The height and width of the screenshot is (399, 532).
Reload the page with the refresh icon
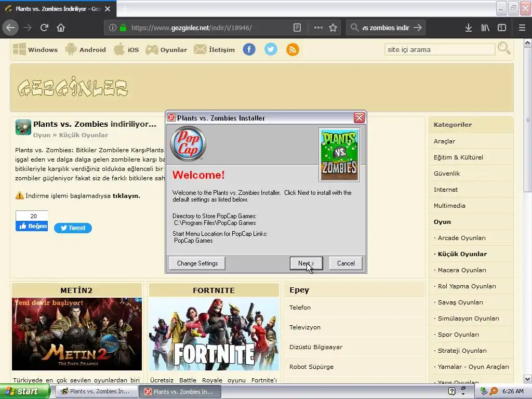click(x=44, y=28)
